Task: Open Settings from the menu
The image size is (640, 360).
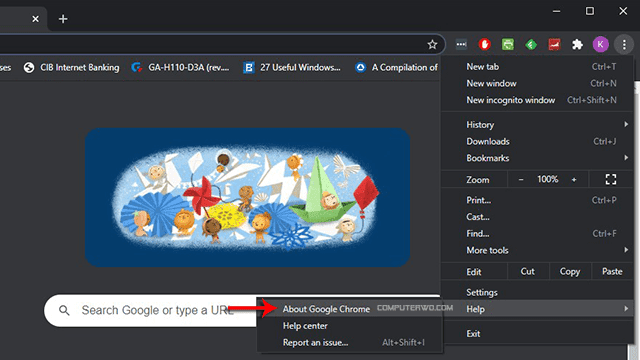Action: (537, 292)
